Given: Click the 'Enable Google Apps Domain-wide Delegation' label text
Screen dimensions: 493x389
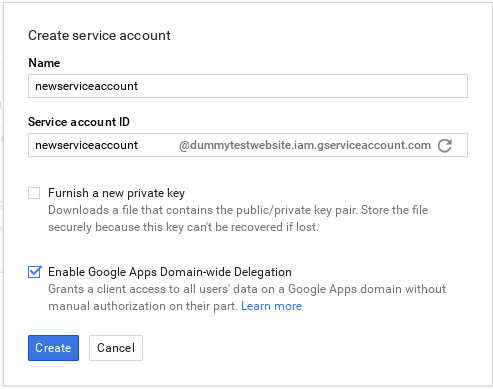Looking at the screenshot, I should click(x=170, y=272).
